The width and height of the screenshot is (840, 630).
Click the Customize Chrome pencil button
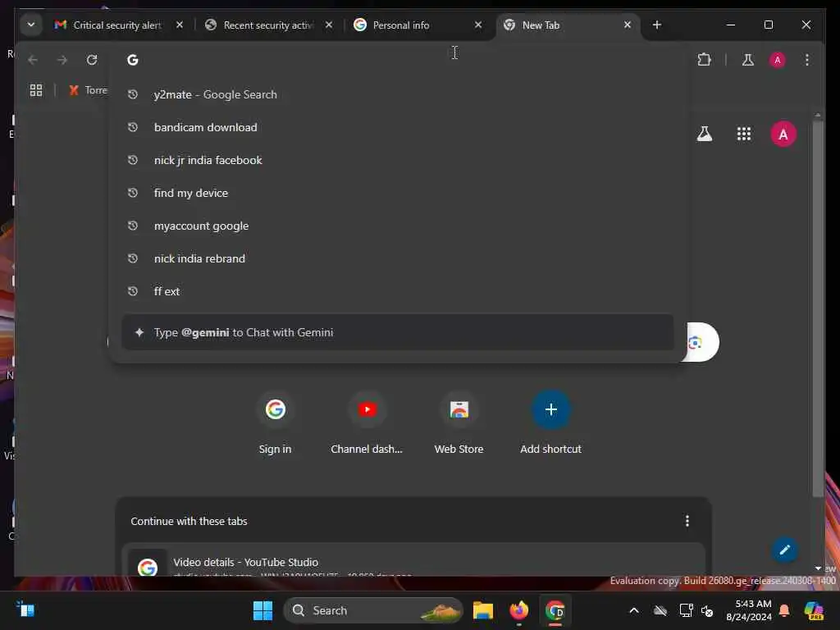tap(784, 550)
